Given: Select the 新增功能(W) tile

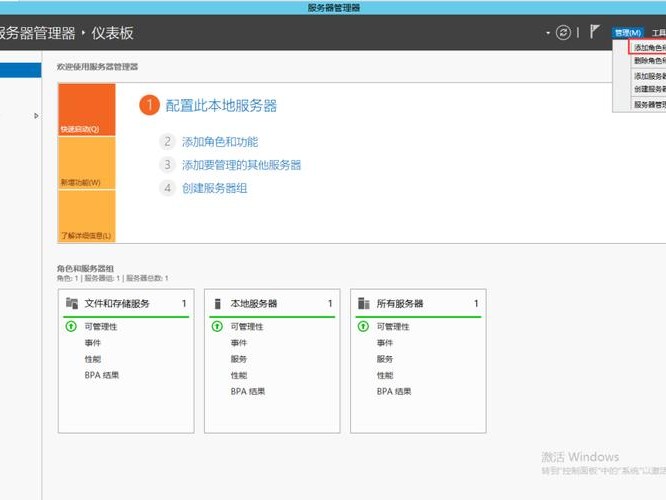Looking at the screenshot, I should 87,163.
